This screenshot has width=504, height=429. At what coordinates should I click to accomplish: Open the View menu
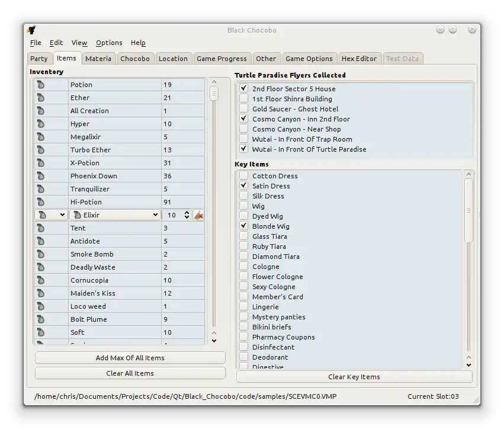(x=79, y=43)
